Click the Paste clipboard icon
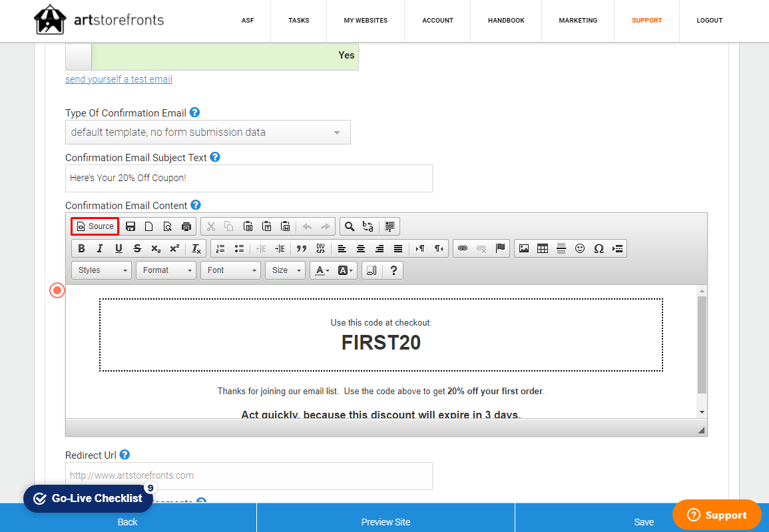 pyautogui.click(x=248, y=226)
